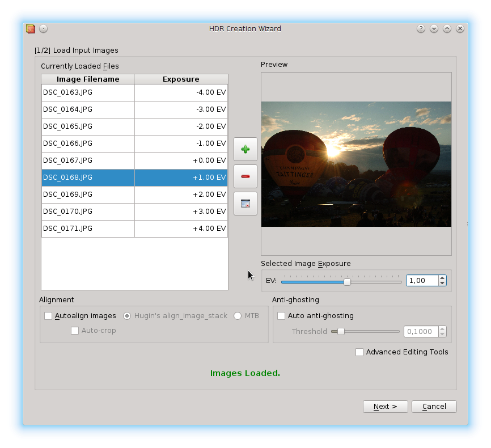
Task: Sort by Image Filename column header
Action: [88, 79]
